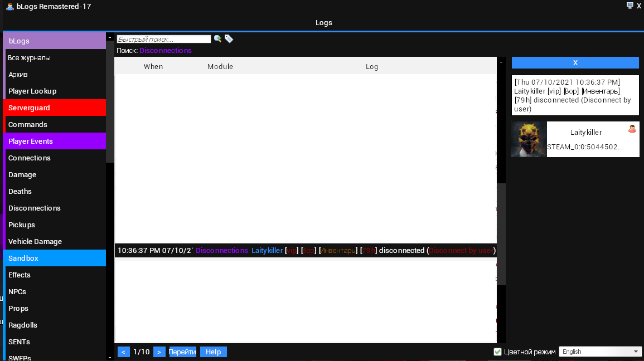Viewport: 644px width, 361px height.
Task: Close the log details with blue X bar
Action: tap(575, 62)
